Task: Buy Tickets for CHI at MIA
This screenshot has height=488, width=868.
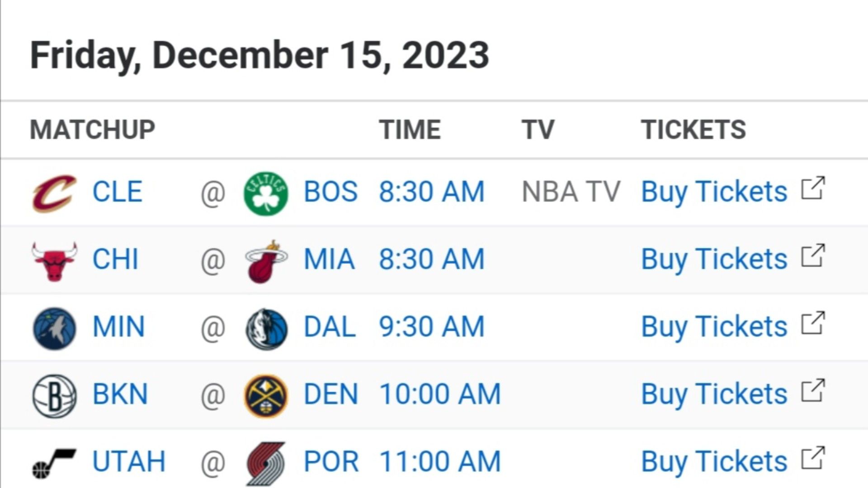Action: click(714, 259)
